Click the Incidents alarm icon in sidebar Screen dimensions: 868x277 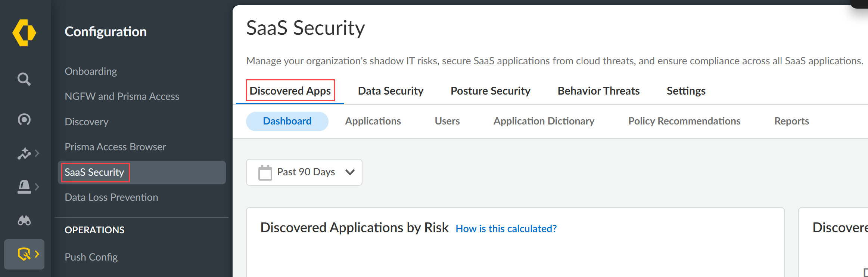click(x=24, y=187)
